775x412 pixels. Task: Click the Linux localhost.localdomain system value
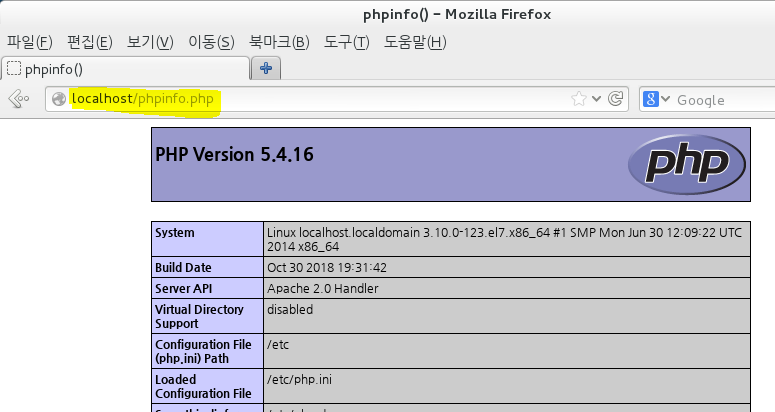(505, 239)
